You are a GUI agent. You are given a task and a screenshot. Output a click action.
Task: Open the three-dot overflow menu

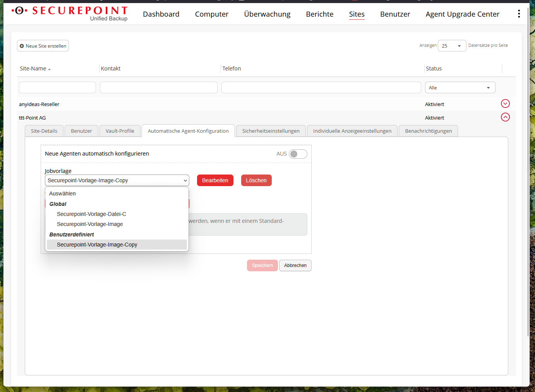(x=519, y=14)
